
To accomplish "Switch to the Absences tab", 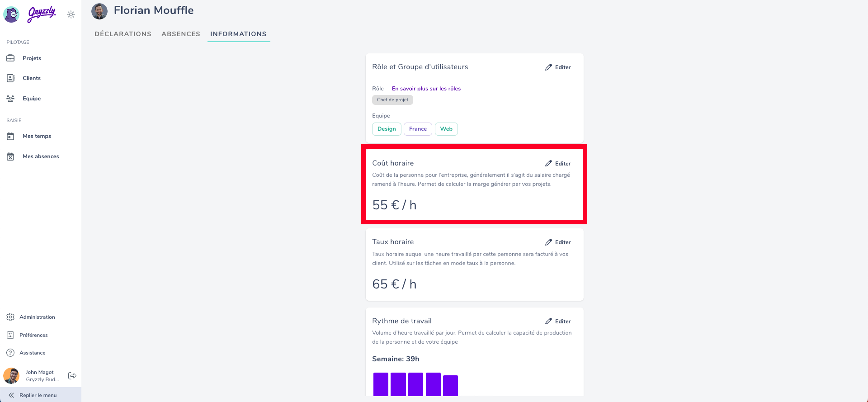I will [180, 34].
